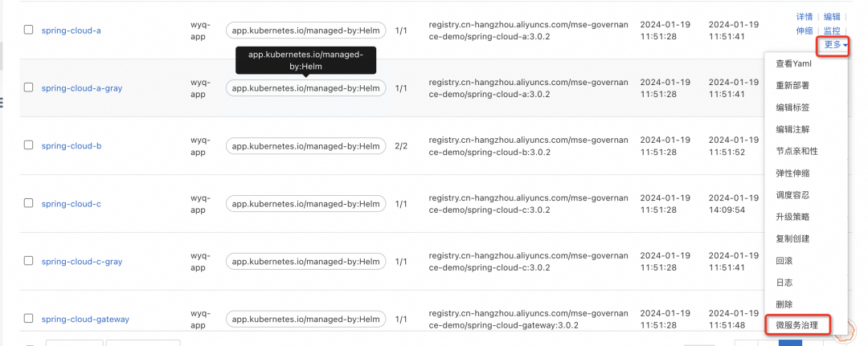Click the managed-by:Helm label on spring-cloud-a row

tap(305, 31)
